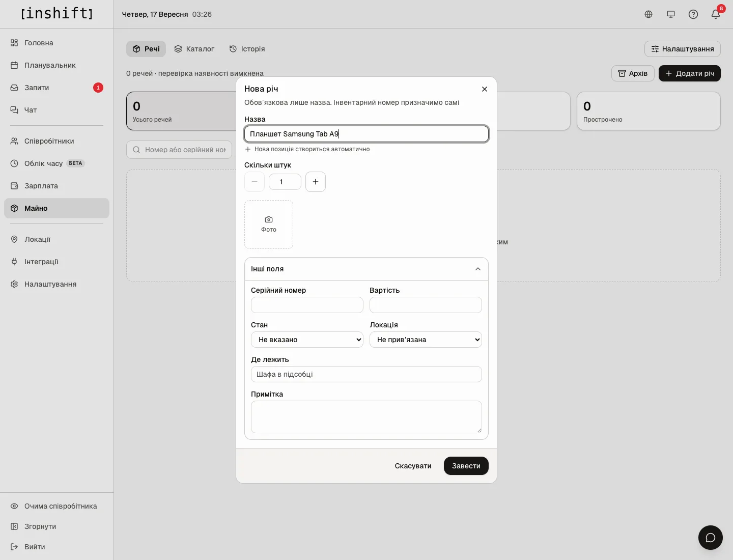Open Зарплата in sidebar
Image resolution: width=733 pixels, height=560 pixels.
tap(57, 186)
